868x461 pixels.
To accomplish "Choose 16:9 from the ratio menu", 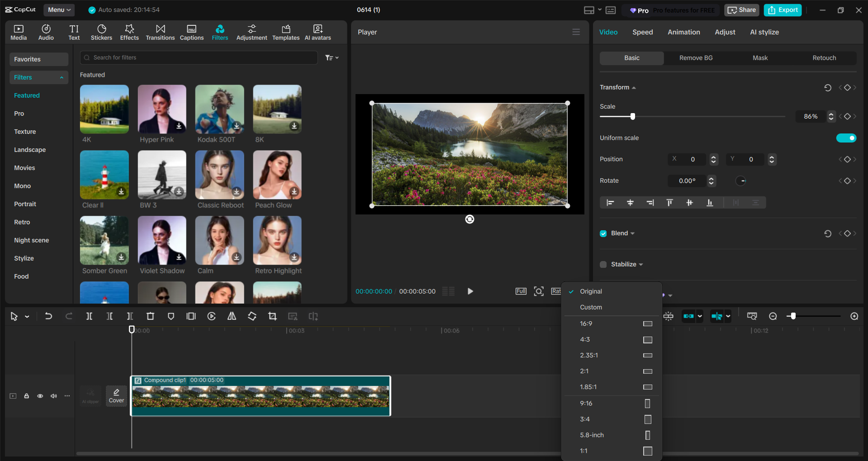I will (x=586, y=323).
